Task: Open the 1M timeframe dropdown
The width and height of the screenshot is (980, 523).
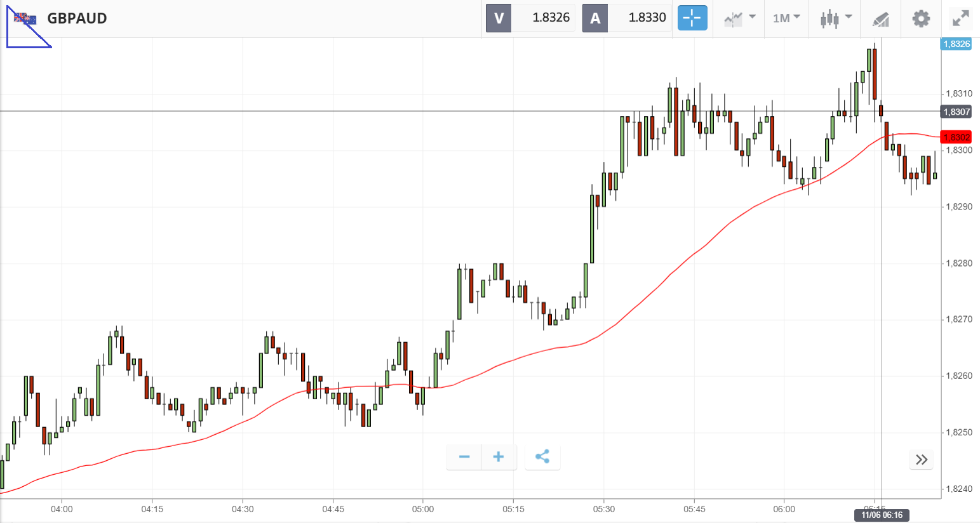Action: click(786, 18)
